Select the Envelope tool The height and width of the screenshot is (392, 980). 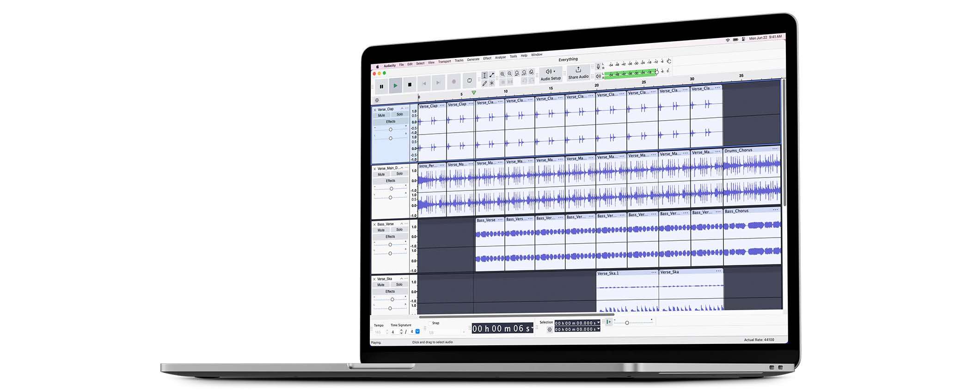tap(492, 75)
